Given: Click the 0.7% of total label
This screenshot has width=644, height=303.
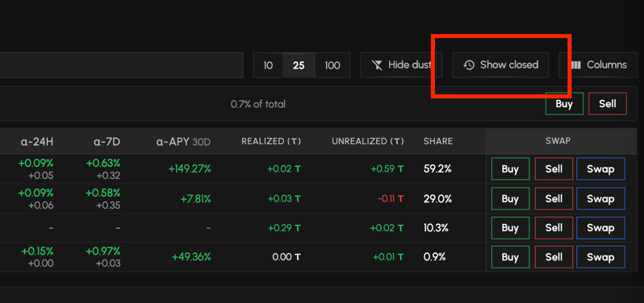Looking at the screenshot, I should (258, 104).
